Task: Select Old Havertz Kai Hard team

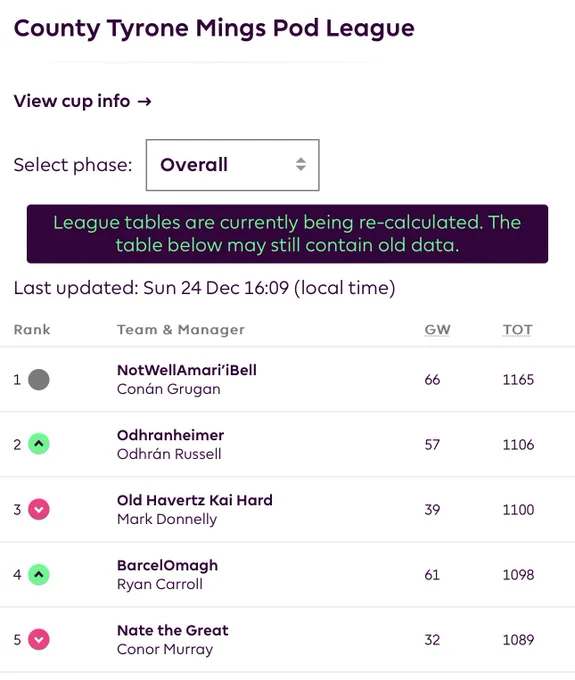Action: pos(195,500)
